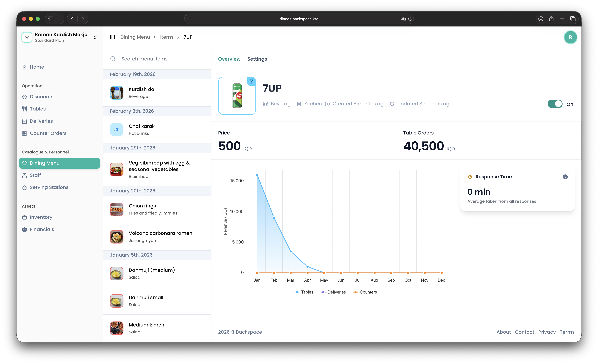Image resolution: width=598 pixels, height=364 pixels.
Task: Click the drink badge on 7UP image
Action: [251, 81]
